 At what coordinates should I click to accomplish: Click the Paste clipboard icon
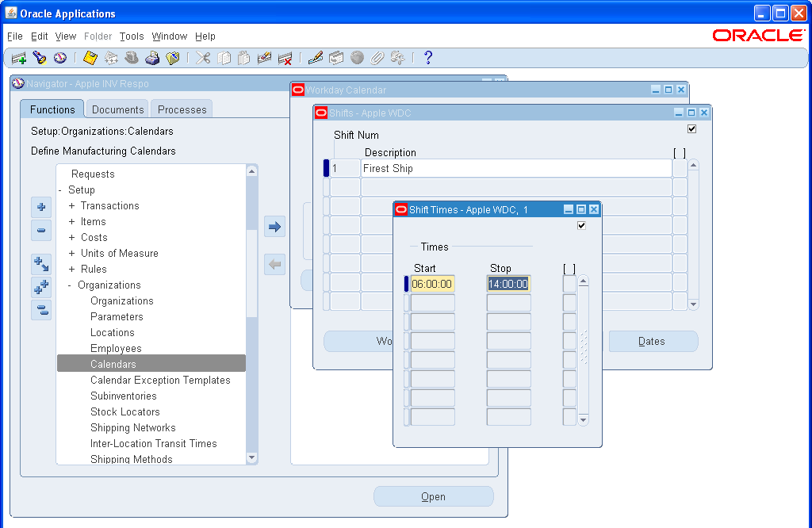pos(244,58)
